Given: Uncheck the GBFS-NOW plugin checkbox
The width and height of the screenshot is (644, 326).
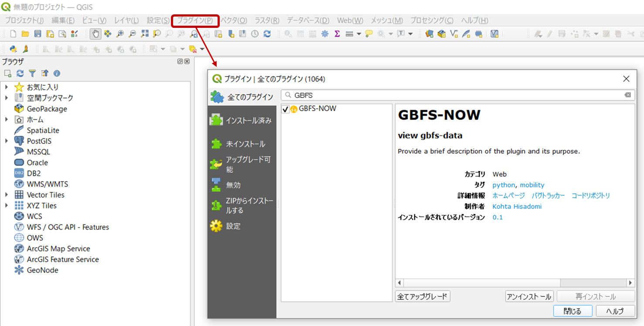Looking at the screenshot, I should (x=285, y=108).
